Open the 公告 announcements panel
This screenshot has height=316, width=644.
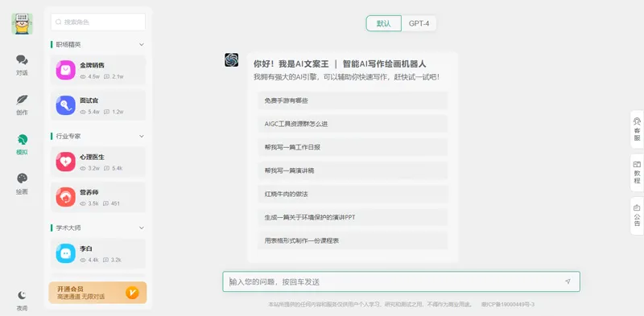coord(637,216)
